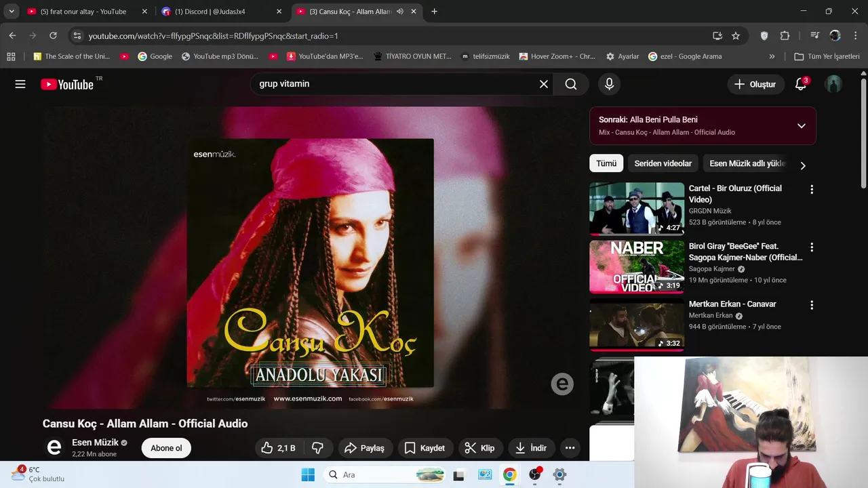Image resolution: width=868 pixels, height=488 pixels.
Task: Open options menu for Canavar video
Action: 812,306
